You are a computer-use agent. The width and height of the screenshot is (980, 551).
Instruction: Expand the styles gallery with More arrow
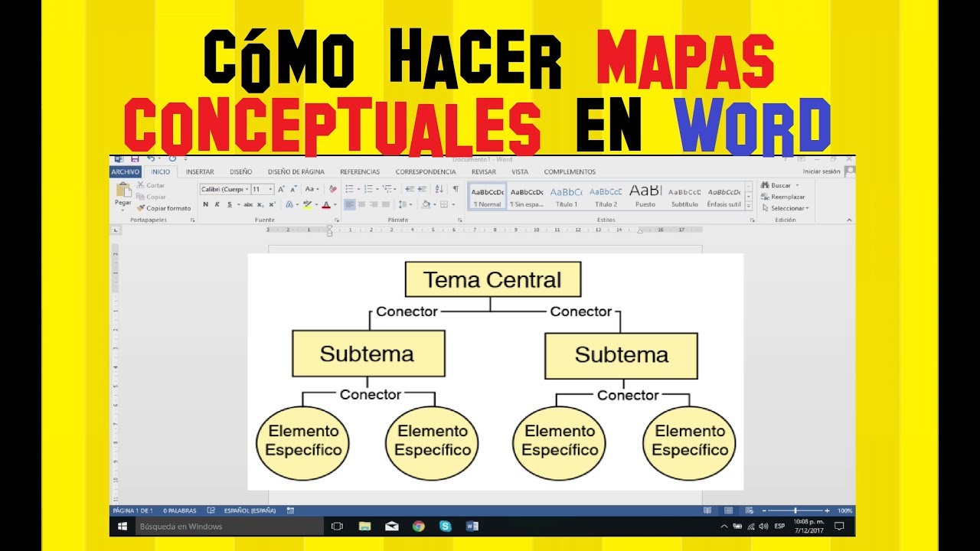pos(748,207)
